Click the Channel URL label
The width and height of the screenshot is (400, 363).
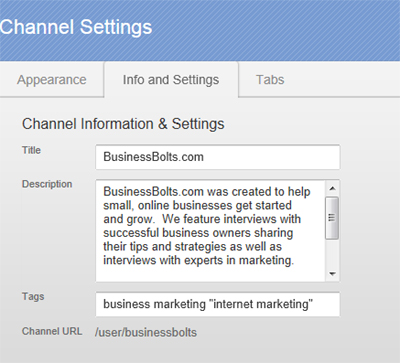pos(52,331)
